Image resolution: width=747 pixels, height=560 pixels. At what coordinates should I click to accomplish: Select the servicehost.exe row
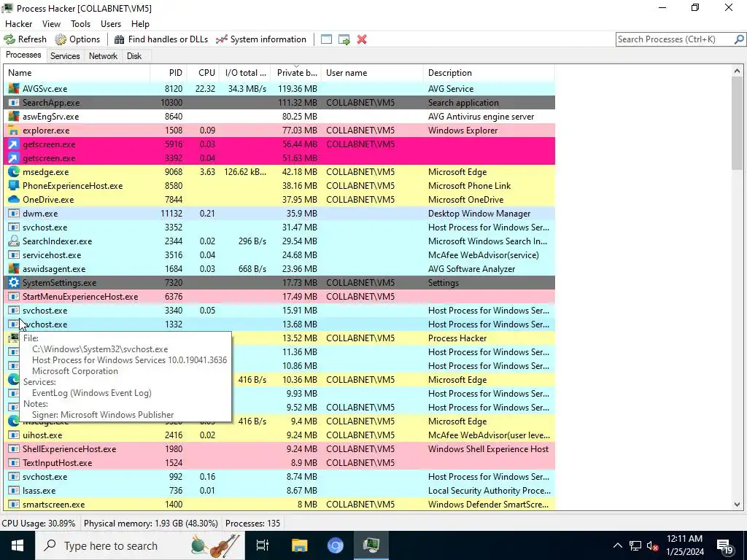279,254
